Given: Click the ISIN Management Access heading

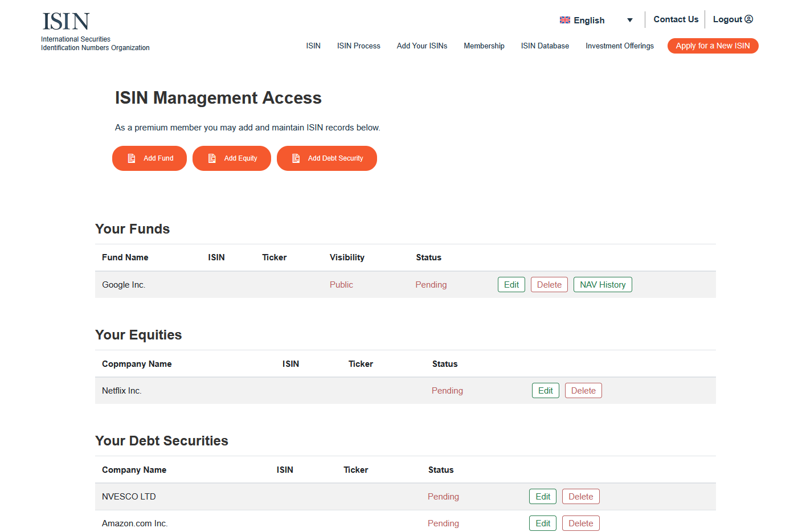Looking at the screenshot, I should (218, 98).
